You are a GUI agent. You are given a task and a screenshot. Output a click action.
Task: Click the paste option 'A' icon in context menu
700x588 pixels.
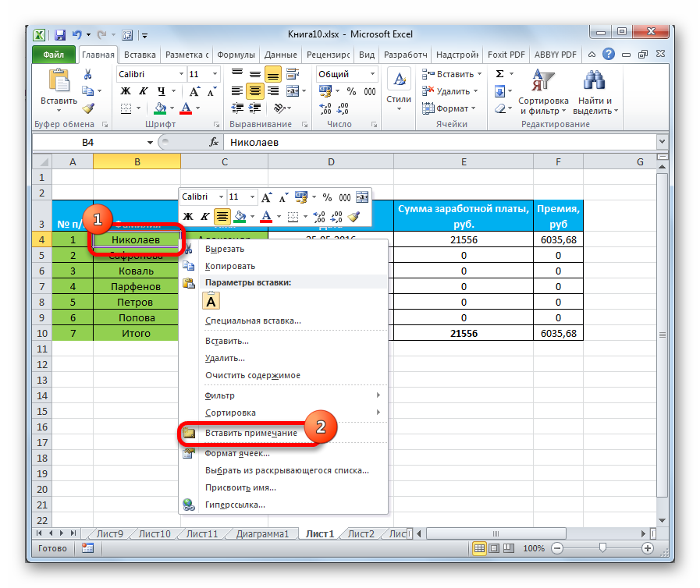[x=211, y=301]
